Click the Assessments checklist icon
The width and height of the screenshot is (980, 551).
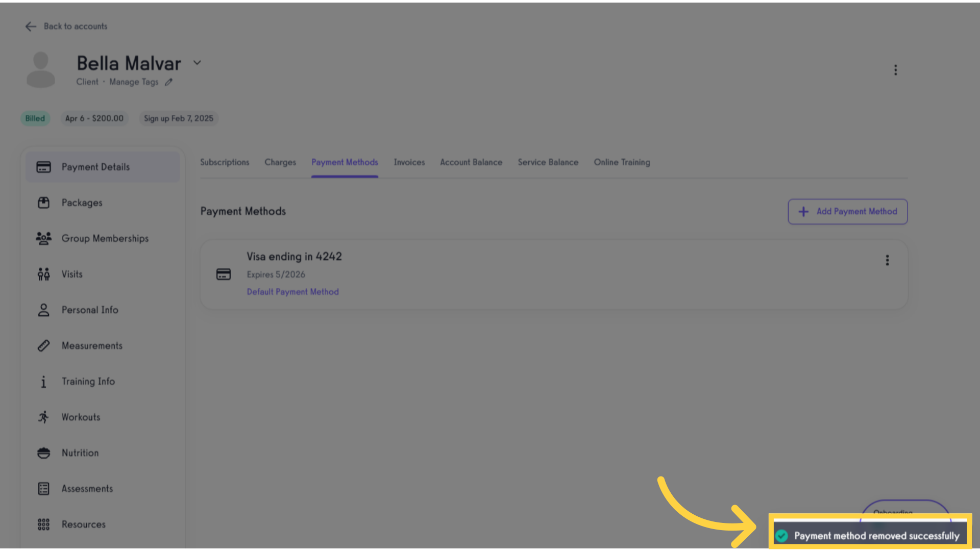[x=44, y=488]
